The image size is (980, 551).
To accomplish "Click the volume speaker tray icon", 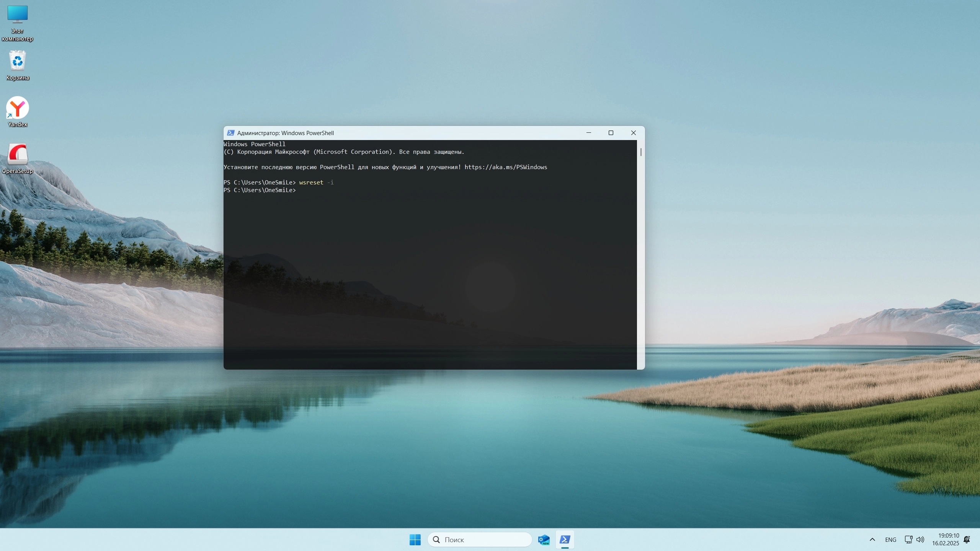I will 920,540.
